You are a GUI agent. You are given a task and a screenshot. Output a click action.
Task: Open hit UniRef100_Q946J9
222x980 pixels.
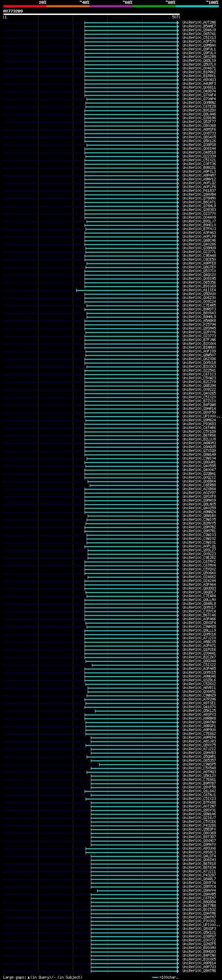pos(199,31)
